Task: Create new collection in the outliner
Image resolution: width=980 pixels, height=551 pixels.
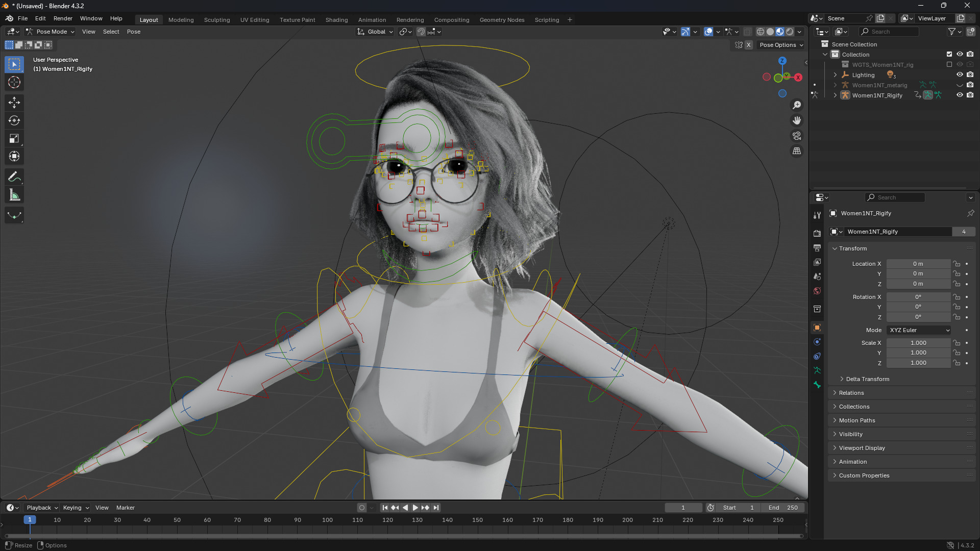Action: 971,32
